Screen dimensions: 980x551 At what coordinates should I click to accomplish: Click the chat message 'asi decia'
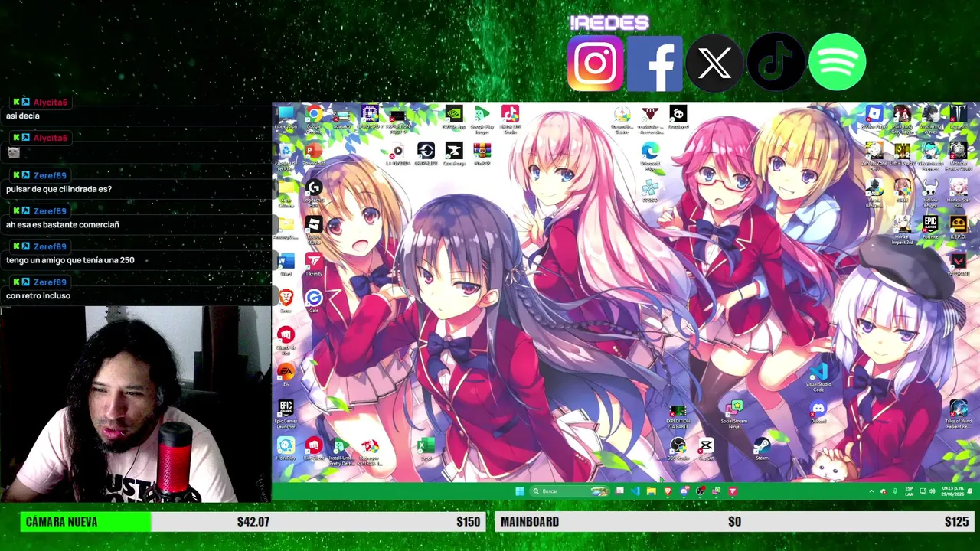(x=22, y=116)
